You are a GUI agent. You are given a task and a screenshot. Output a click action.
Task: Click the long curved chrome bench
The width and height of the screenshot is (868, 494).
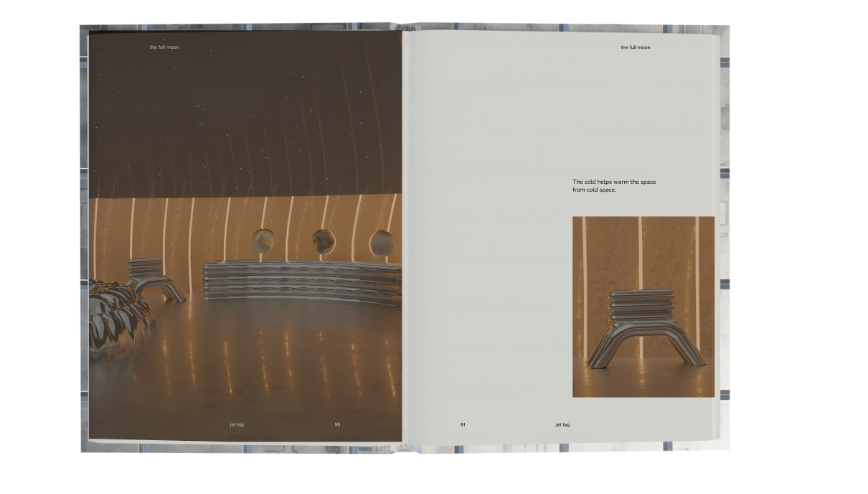point(301,280)
